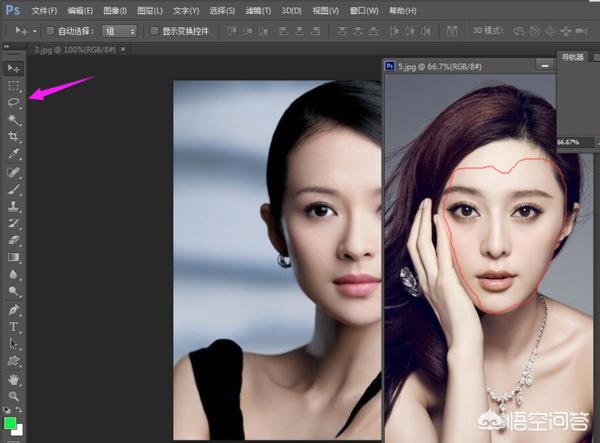Open the green foreground color picker
This screenshot has width=600, height=443.
(10, 423)
